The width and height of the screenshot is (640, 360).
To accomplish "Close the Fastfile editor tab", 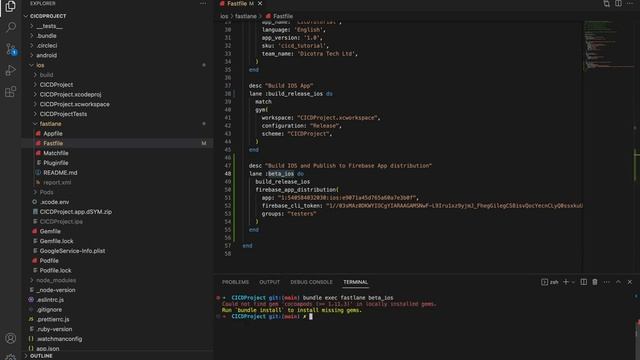I will 260,4.
